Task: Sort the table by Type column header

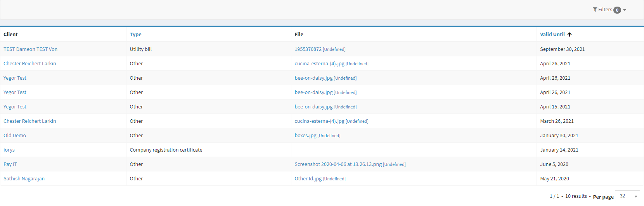Action: coord(135,35)
